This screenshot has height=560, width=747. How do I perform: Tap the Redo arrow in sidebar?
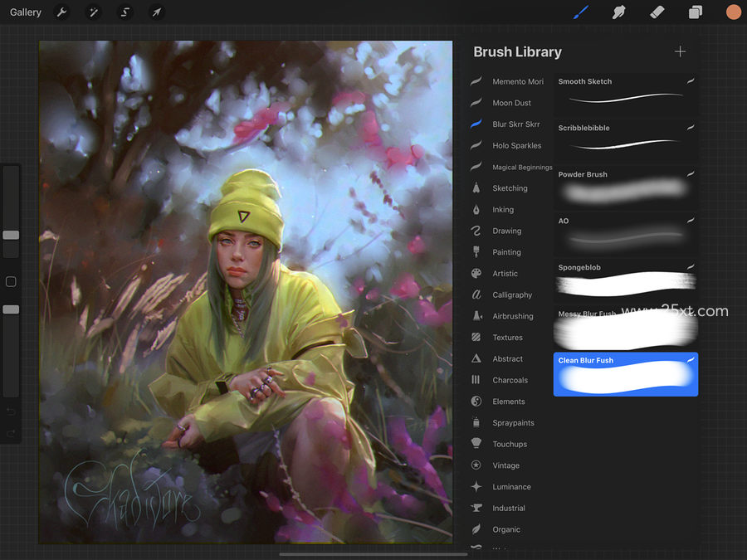pos(11,433)
